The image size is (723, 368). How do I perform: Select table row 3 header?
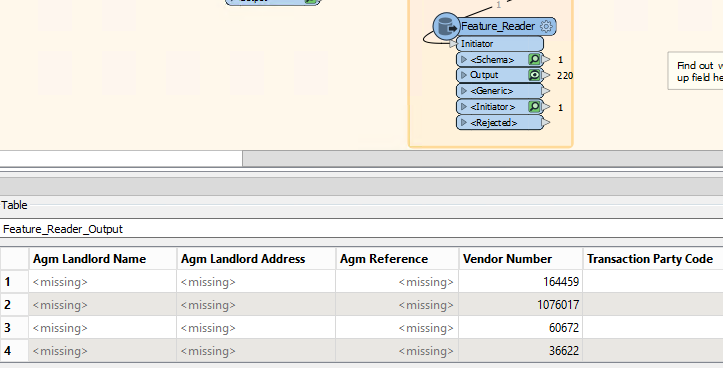tap(14, 328)
